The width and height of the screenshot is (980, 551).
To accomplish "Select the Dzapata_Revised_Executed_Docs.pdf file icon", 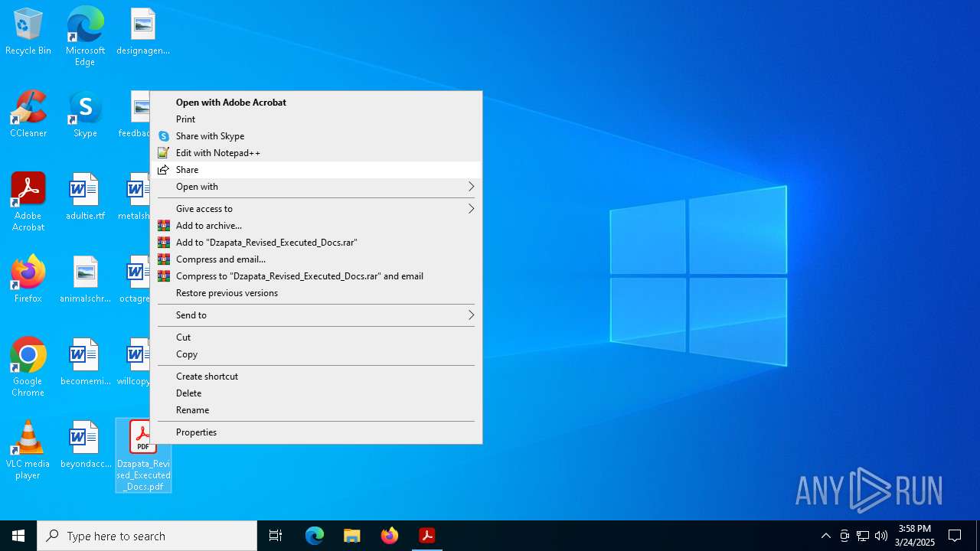I will 143,455.
